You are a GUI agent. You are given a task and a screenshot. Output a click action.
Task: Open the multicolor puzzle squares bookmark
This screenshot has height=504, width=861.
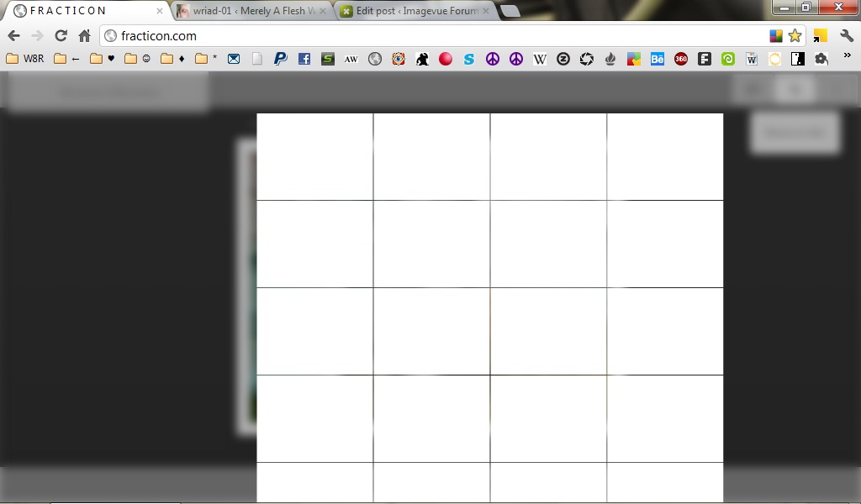(634, 59)
